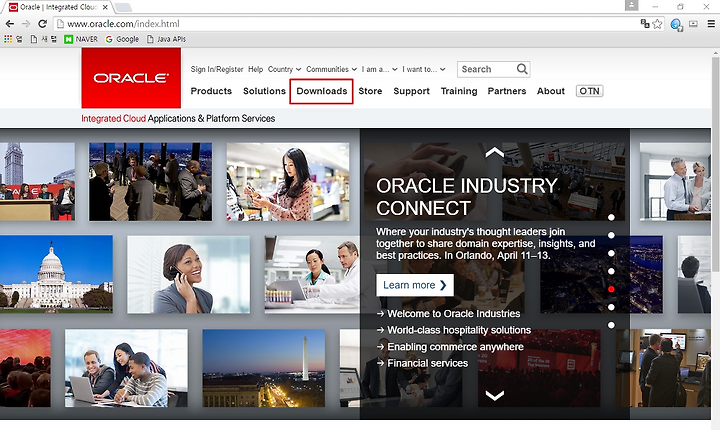Open the Help link
The width and height of the screenshot is (720, 430).
pos(255,69)
